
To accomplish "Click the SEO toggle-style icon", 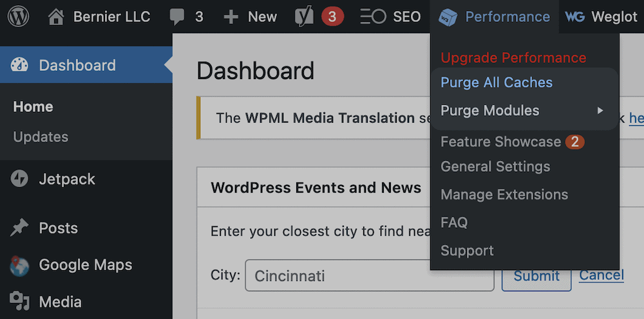I will tap(373, 17).
